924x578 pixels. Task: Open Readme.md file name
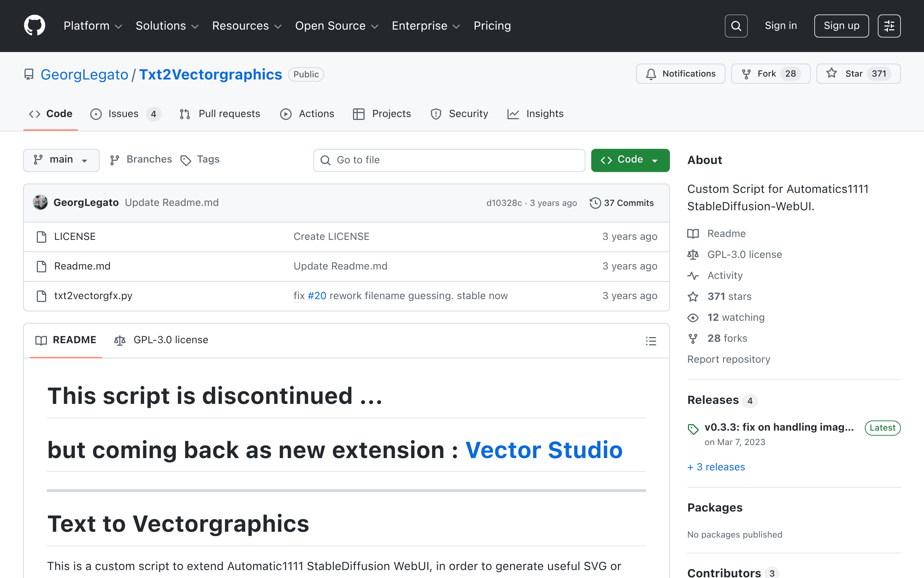tap(82, 266)
